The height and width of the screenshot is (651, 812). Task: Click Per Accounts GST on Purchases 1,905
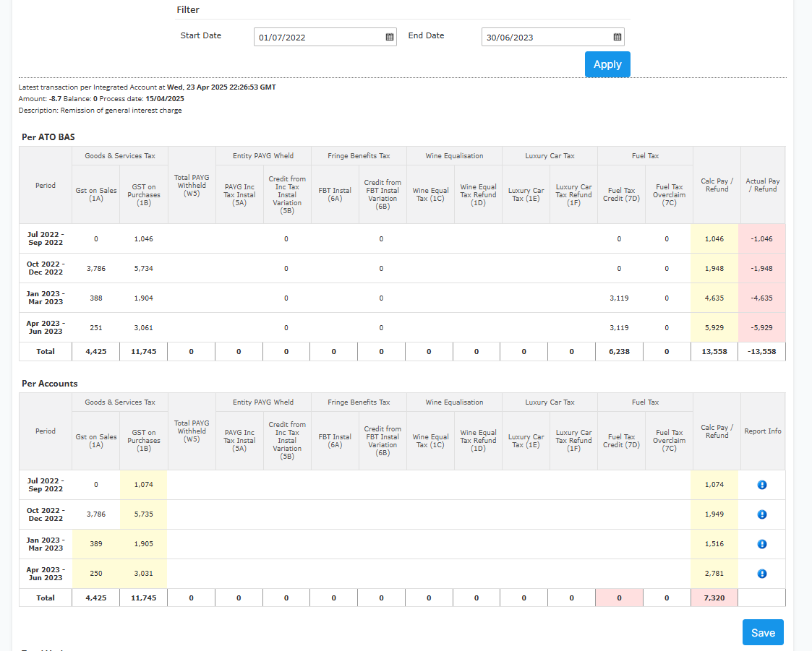click(143, 544)
